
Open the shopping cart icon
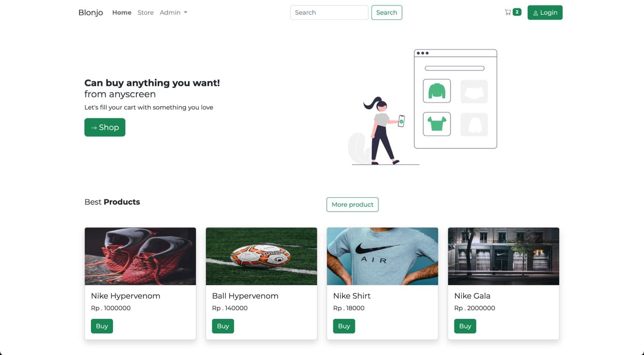coord(508,12)
